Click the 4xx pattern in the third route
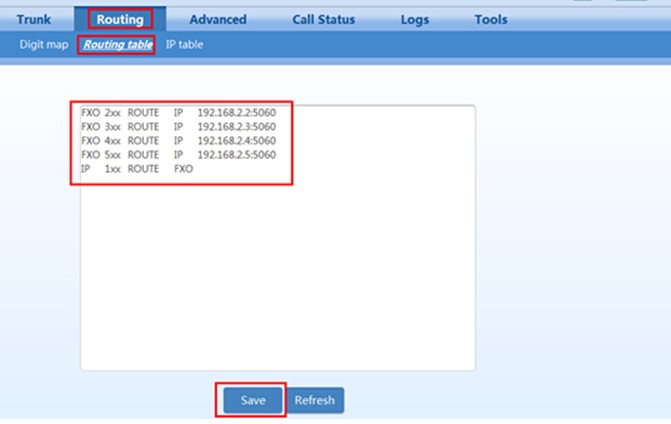671x424 pixels. point(112,141)
